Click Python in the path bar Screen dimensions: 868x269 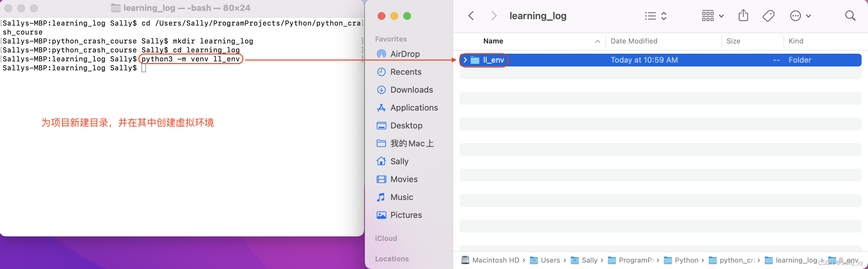[681, 260]
